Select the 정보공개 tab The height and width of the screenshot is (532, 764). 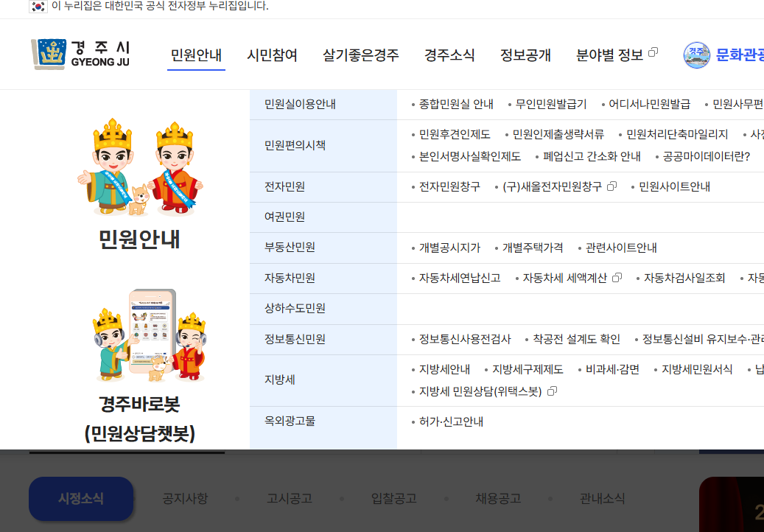525,55
